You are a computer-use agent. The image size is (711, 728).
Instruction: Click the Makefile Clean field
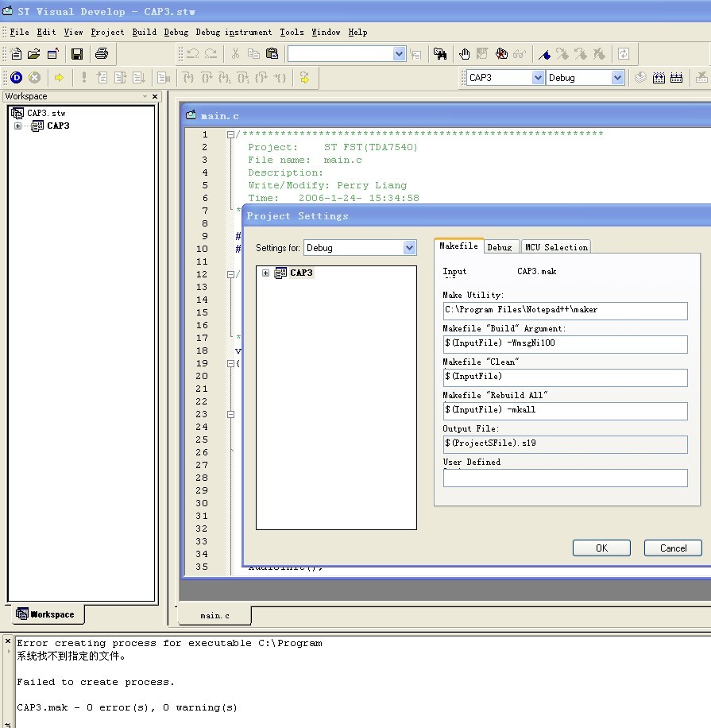(x=566, y=378)
